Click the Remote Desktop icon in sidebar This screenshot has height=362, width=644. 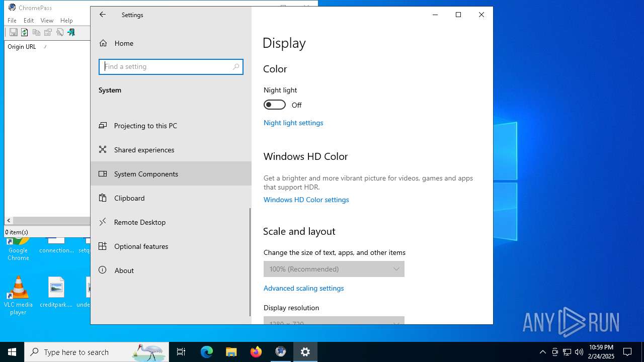pos(103,222)
